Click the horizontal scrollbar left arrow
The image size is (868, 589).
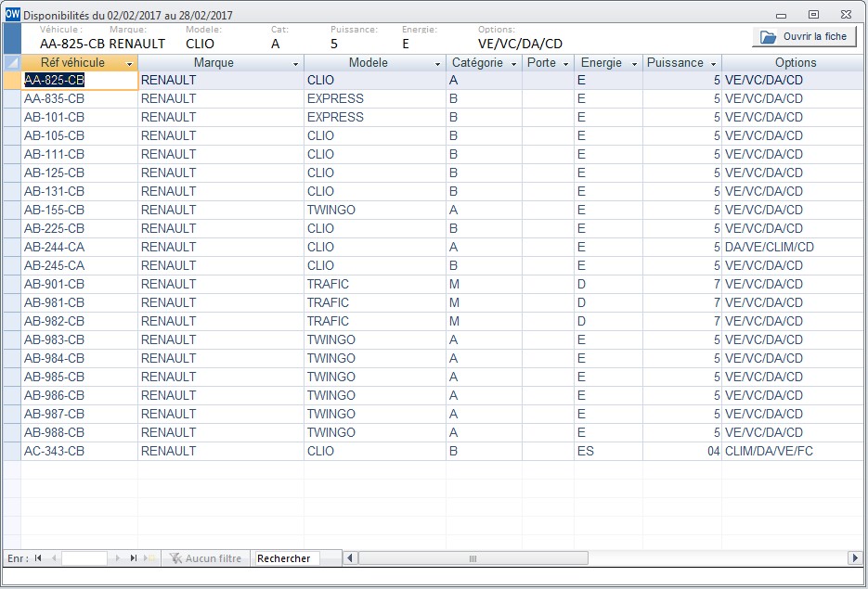click(350, 558)
